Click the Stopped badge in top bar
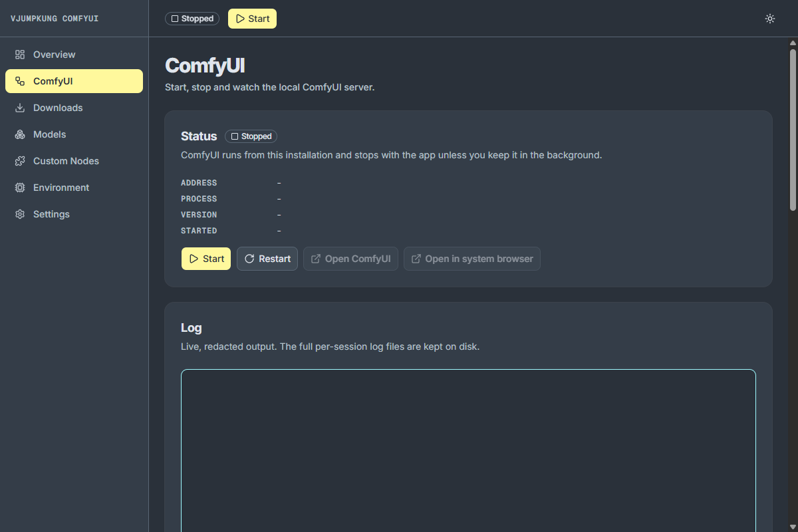The image size is (798, 532). click(x=192, y=19)
